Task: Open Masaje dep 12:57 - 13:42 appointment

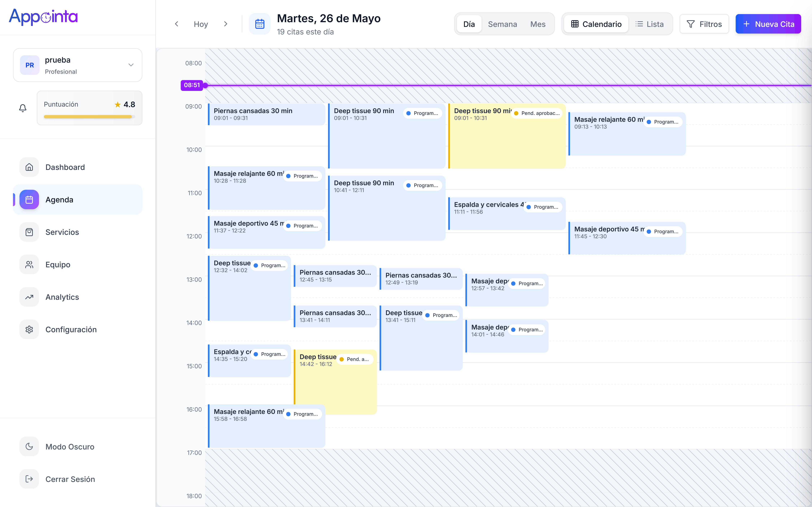Action: tap(507, 290)
